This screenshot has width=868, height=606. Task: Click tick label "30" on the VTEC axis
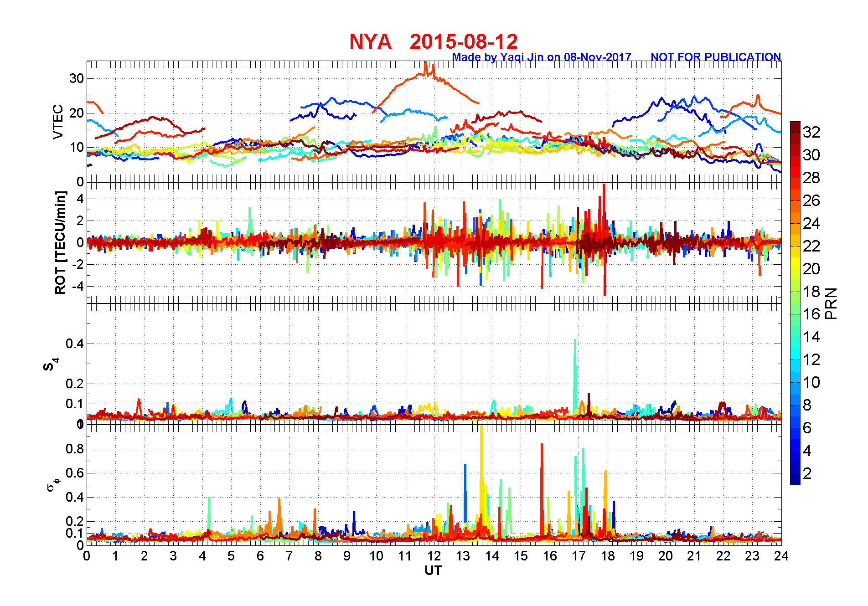point(77,78)
